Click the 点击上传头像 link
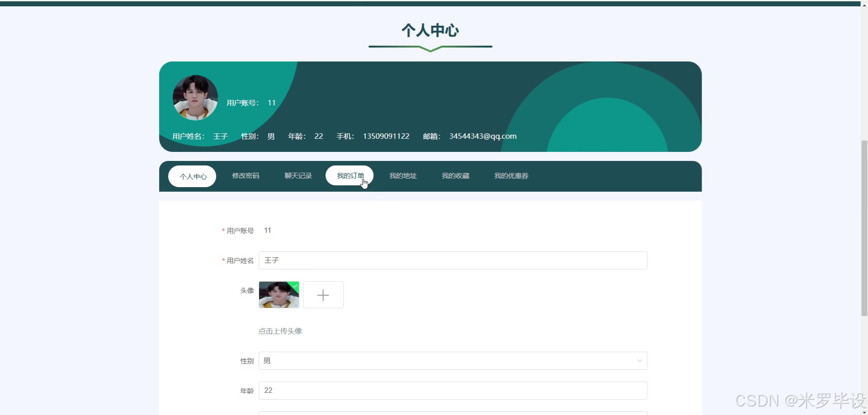This screenshot has width=868, height=415. [280, 330]
